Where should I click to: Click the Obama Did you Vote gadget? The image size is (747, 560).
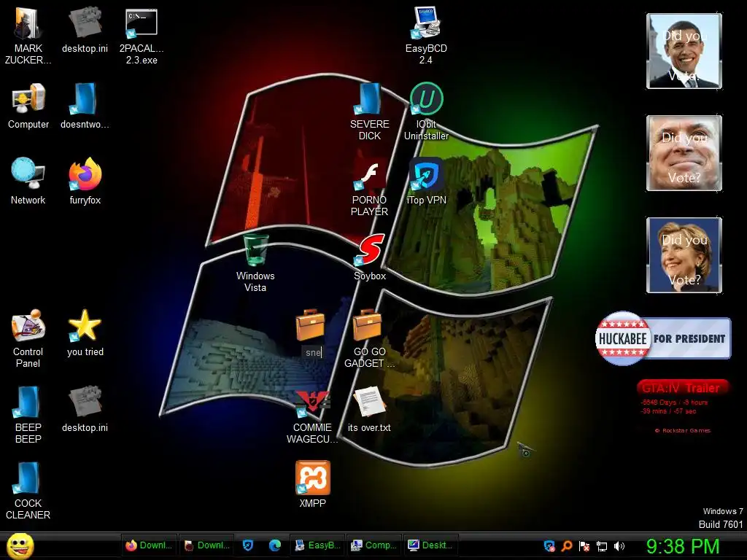684,51
